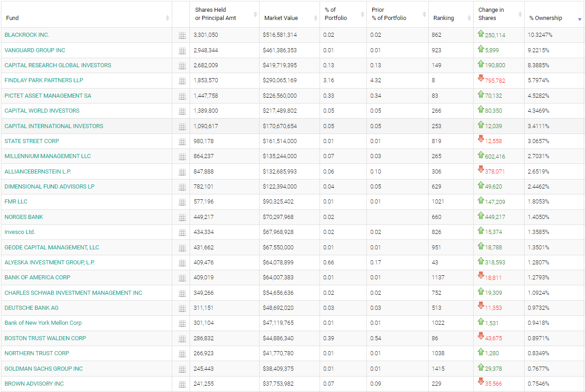Open CAPITAL RESEARCH GLOBAL INVESTORS link
This screenshot has height=392, width=585.
point(58,65)
